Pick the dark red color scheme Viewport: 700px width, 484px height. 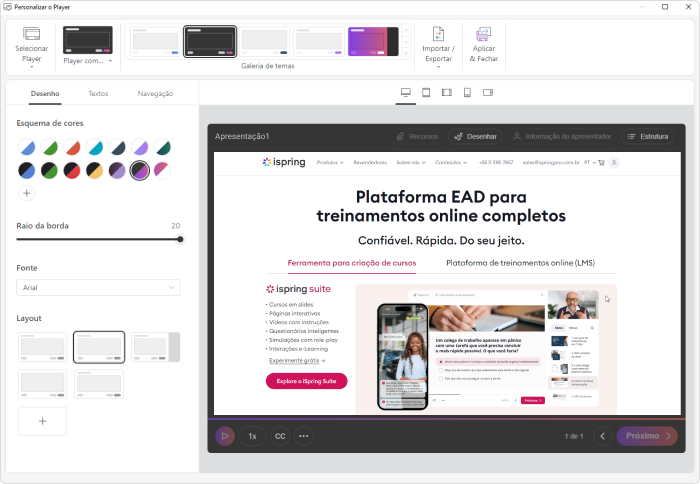[72, 170]
